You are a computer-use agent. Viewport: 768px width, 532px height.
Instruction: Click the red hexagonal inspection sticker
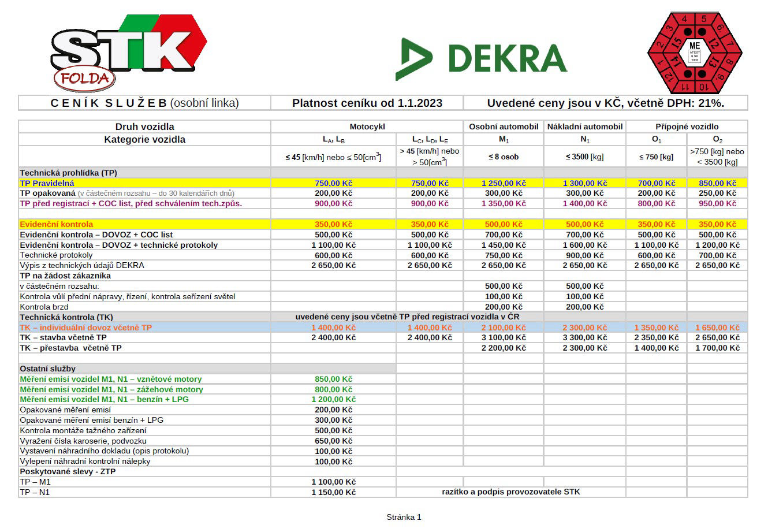point(694,53)
